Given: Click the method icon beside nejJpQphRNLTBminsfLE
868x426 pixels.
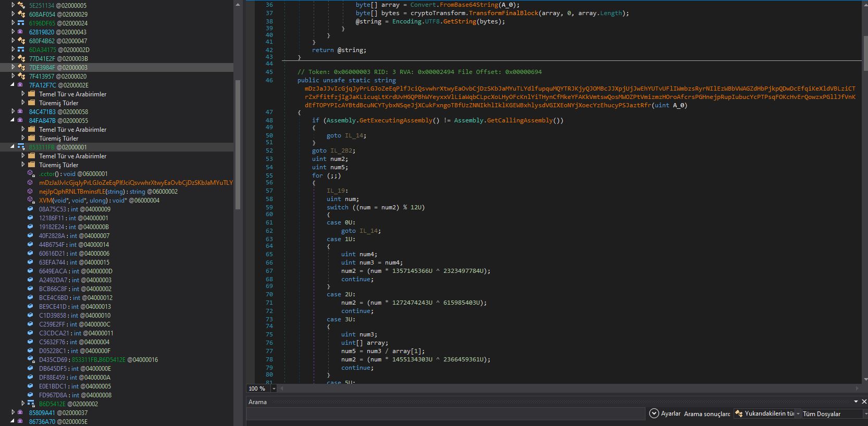Looking at the screenshot, I should click(31, 191).
